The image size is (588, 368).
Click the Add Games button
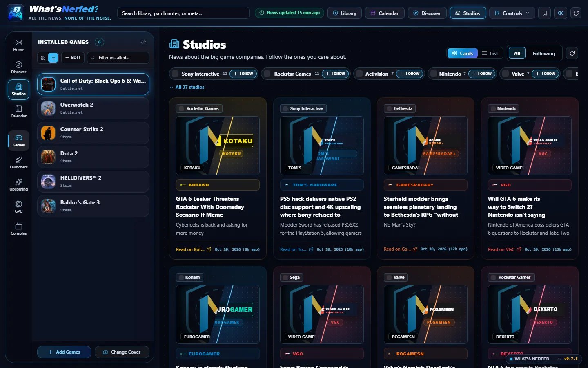pos(64,352)
